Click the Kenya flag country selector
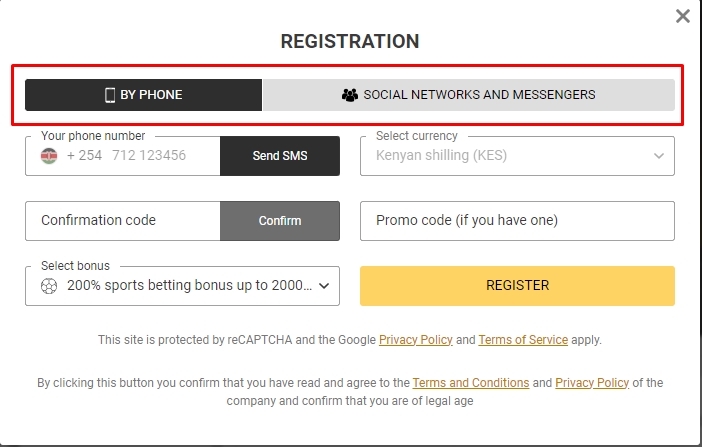702x447 pixels. [x=49, y=156]
